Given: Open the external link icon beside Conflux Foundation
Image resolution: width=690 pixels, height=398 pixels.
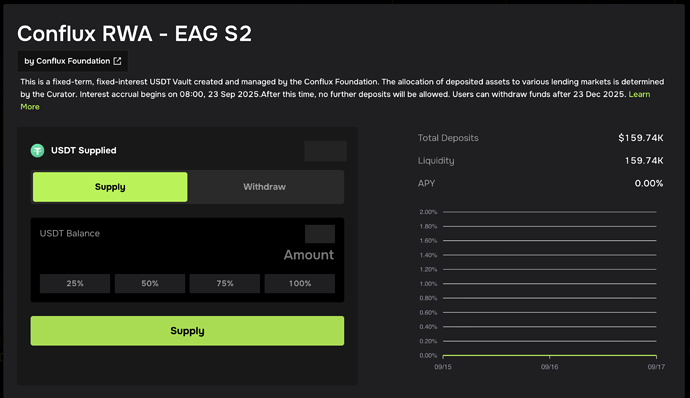Looking at the screenshot, I should [117, 61].
